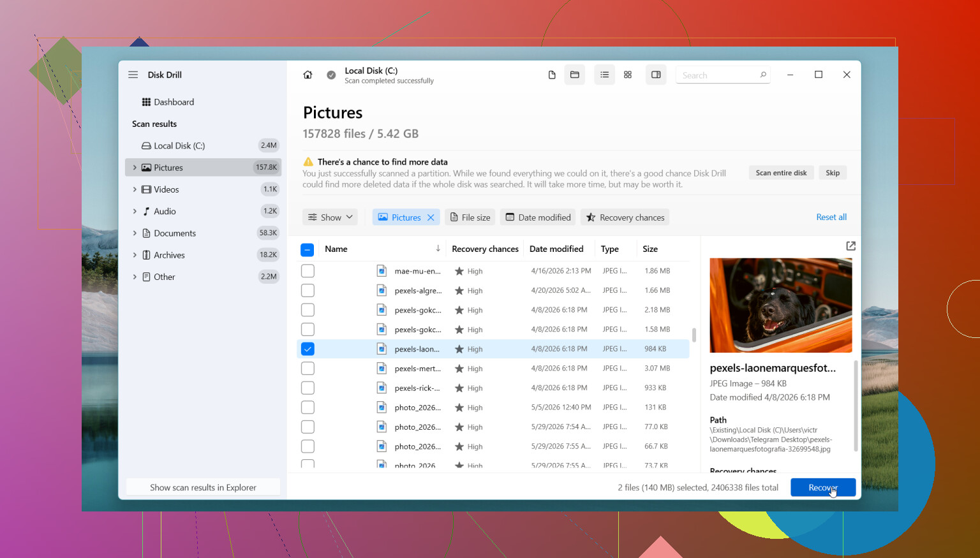Screen dimensions: 980x558
Task: Click the Audio note icon in sidebar
Action: (146, 211)
